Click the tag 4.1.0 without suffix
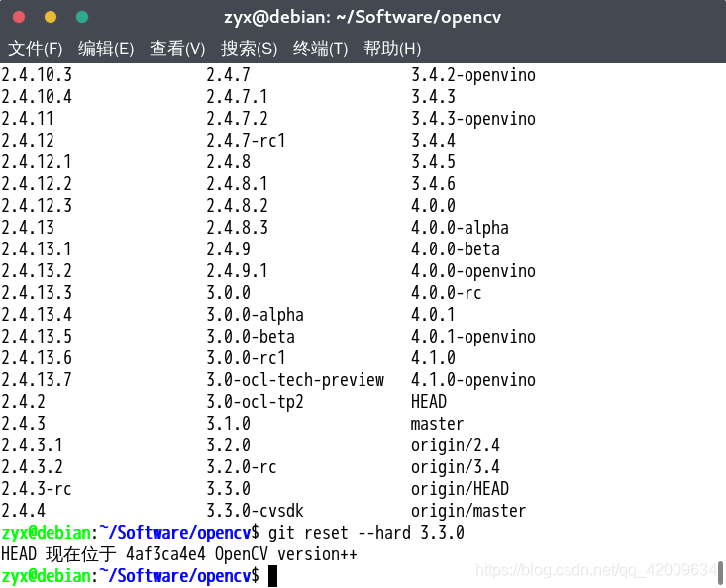This screenshot has height=588, width=726. coord(433,358)
